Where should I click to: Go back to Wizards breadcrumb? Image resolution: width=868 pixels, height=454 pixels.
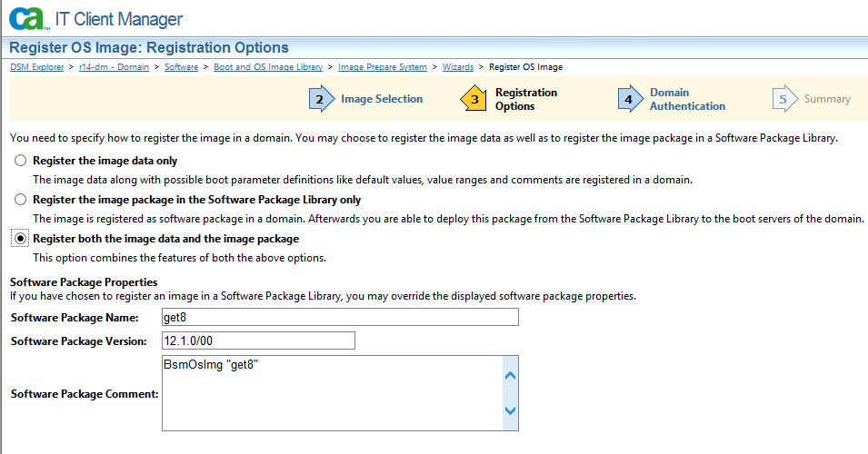point(457,67)
